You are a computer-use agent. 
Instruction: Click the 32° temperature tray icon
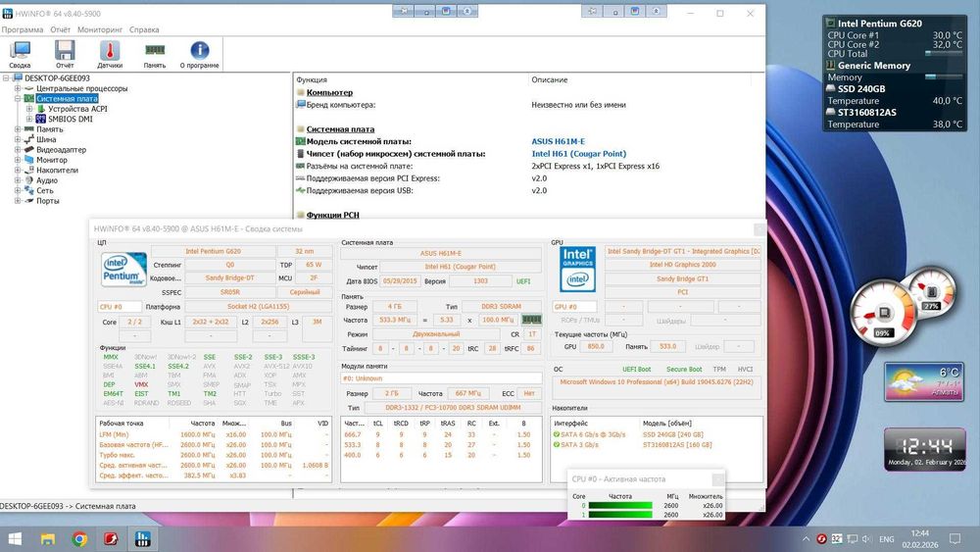click(836, 539)
